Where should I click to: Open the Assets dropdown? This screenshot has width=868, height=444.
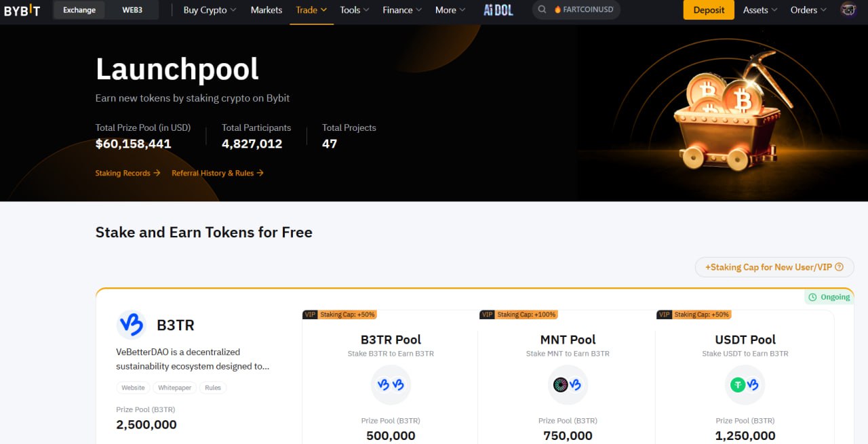click(x=760, y=10)
